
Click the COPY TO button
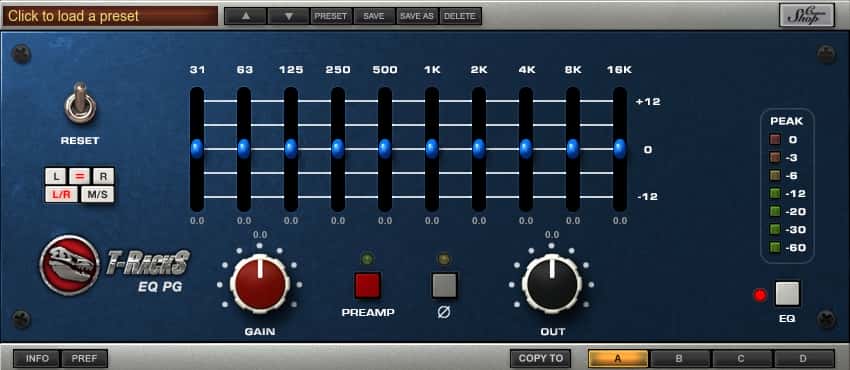pyautogui.click(x=540, y=358)
